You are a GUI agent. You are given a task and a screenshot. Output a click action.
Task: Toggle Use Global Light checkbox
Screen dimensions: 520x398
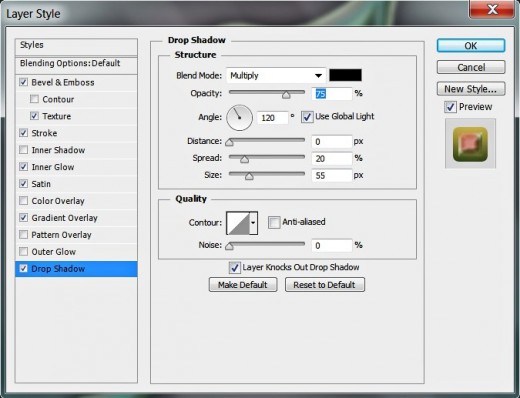click(307, 117)
